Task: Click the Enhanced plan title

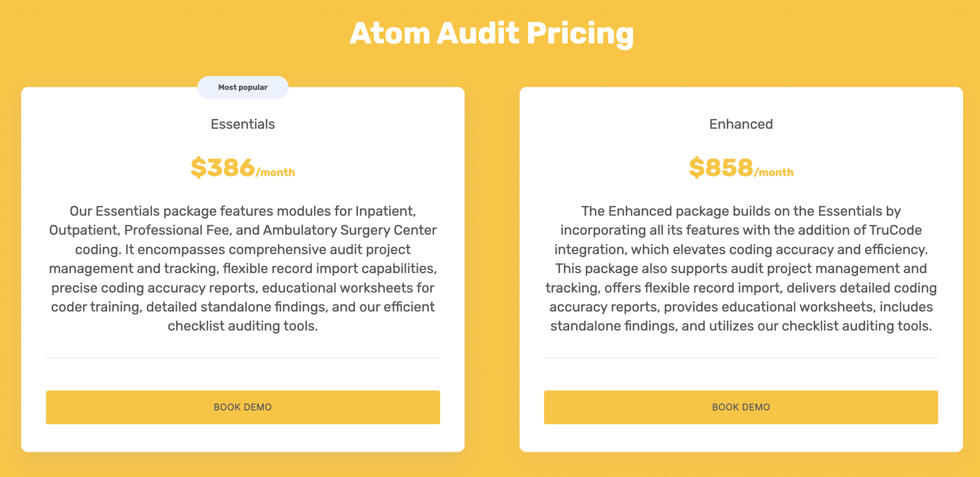Action: click(x=741, y=124)
